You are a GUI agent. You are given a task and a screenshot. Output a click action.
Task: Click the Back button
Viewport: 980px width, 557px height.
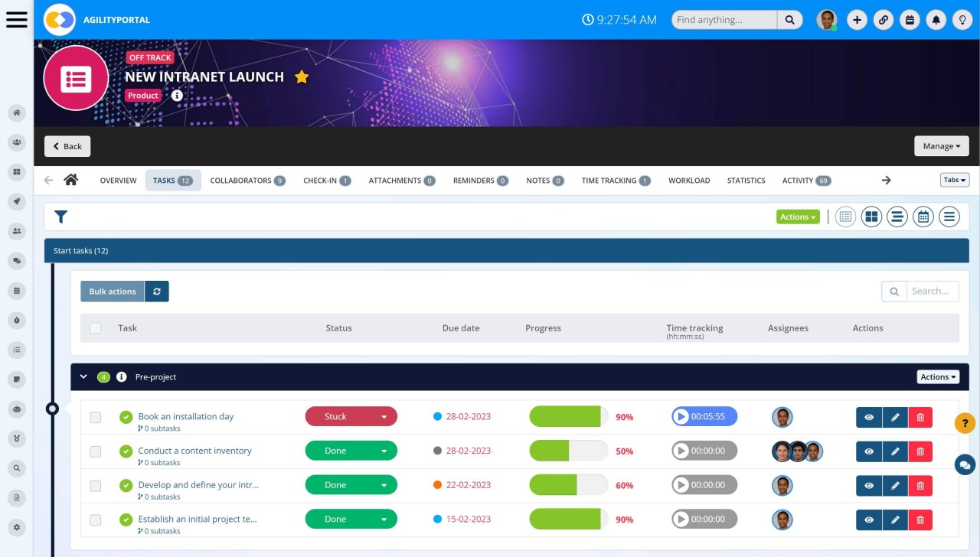pos(67,145)
